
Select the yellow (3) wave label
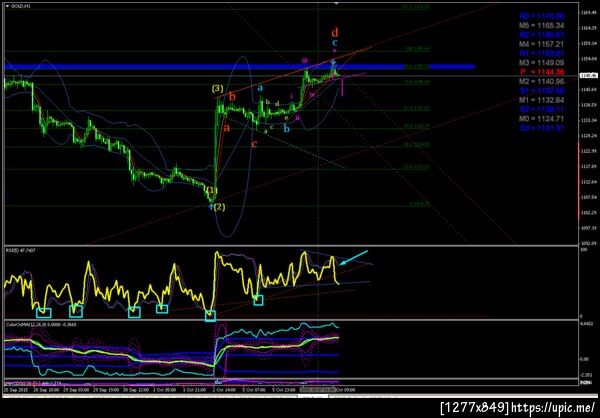(218, 89)
